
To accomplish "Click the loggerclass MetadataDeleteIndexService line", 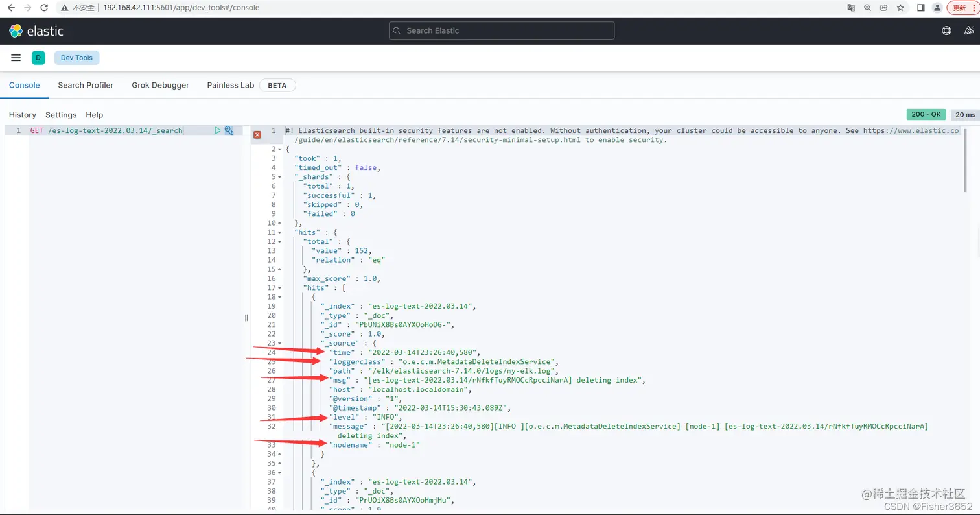I will pos(444,361).
